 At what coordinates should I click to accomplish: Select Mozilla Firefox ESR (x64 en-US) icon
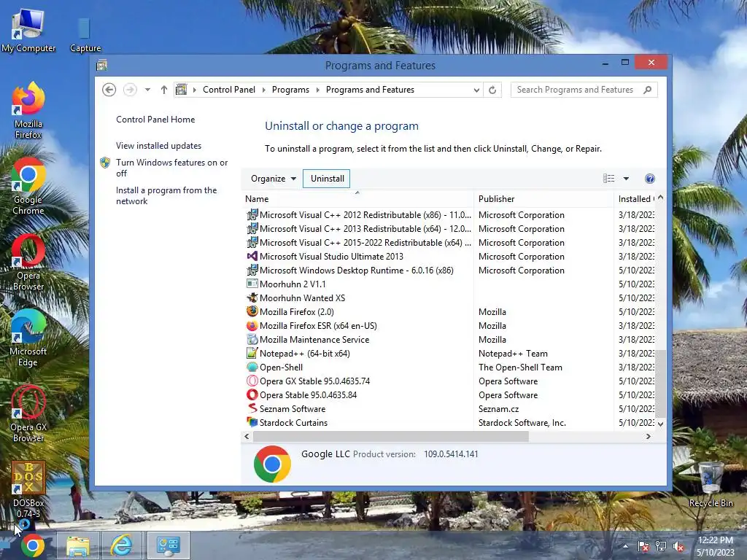[252, 325]
